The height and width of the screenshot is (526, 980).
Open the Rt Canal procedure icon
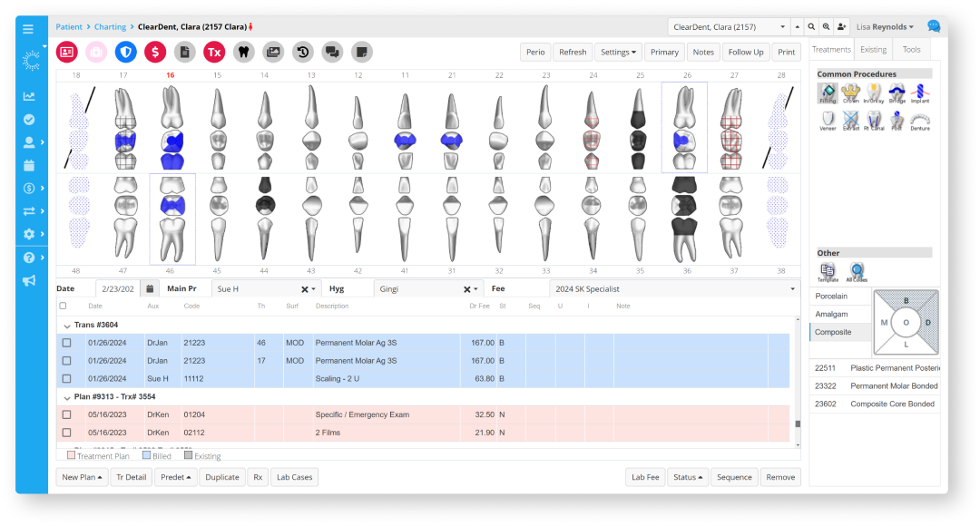tap(874, 120)
